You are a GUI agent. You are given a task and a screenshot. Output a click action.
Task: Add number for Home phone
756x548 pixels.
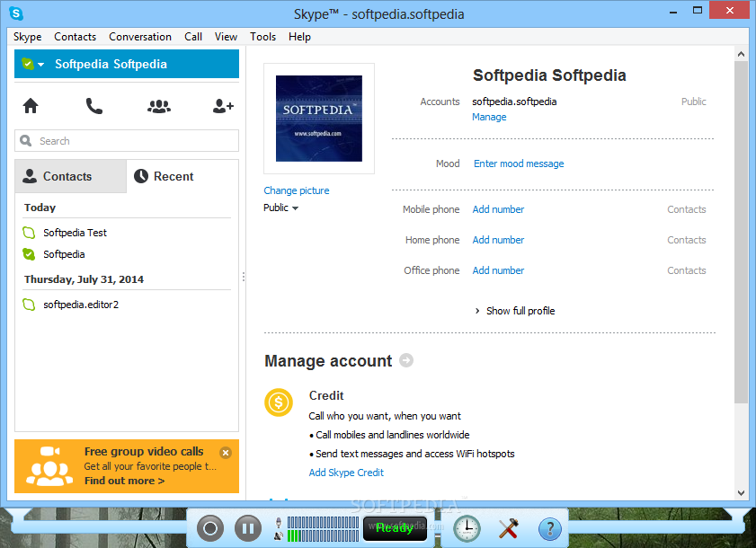(x=498, y=240)
